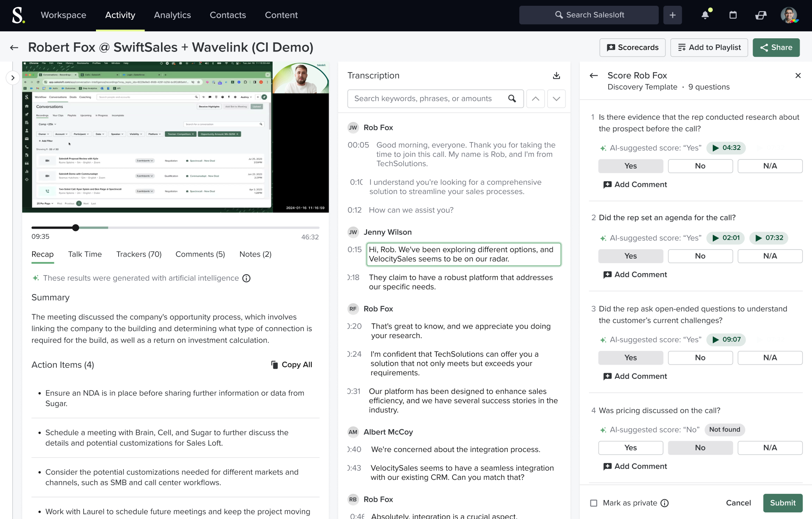Show info for Mark as private
The image size is (812, 519).
pyautogui.click(x=665, y=503)
